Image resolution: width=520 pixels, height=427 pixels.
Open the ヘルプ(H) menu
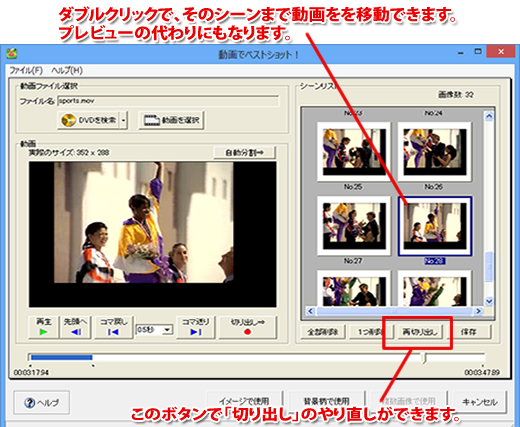[67, 70]
